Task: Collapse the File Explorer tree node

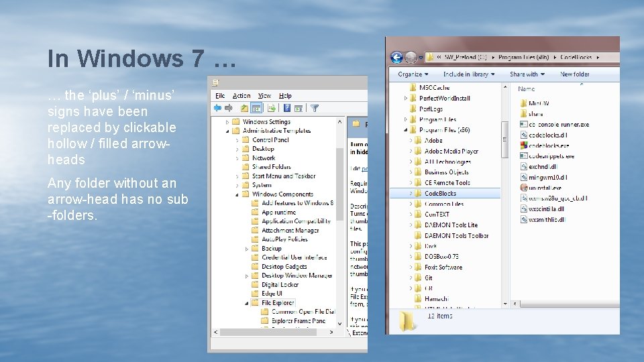Action: coord(247,303)
